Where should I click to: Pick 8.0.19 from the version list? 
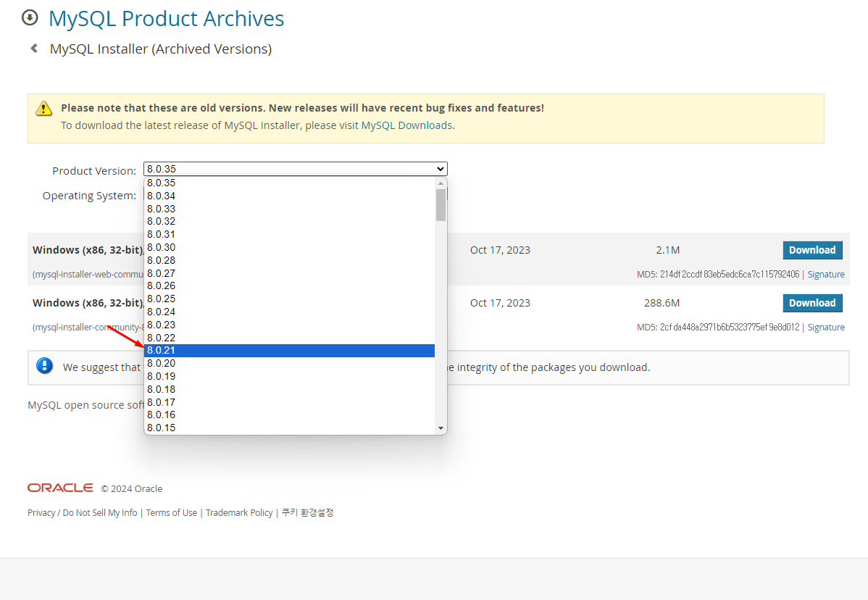point(289,376)
